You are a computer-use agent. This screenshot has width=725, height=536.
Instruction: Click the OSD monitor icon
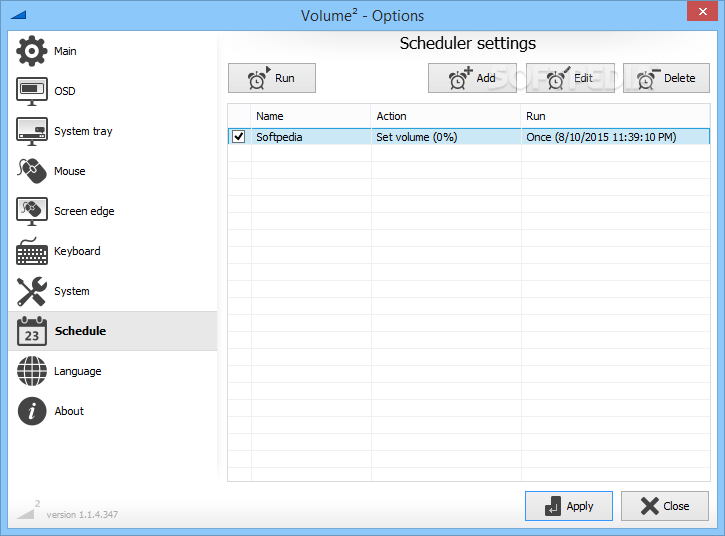(x=31, y=91)
